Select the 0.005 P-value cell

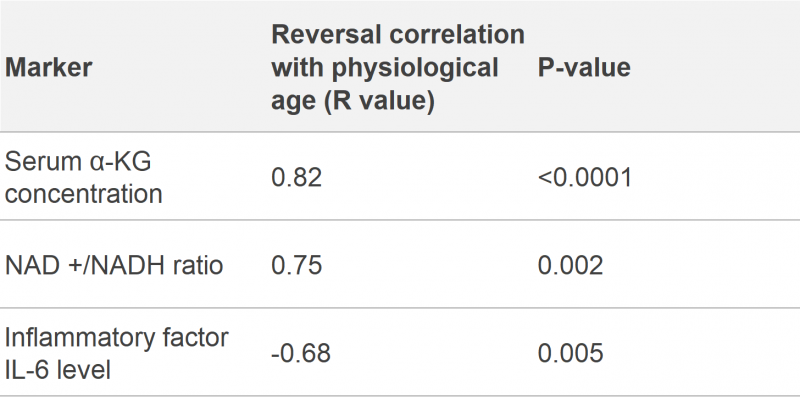coord(666,352)
